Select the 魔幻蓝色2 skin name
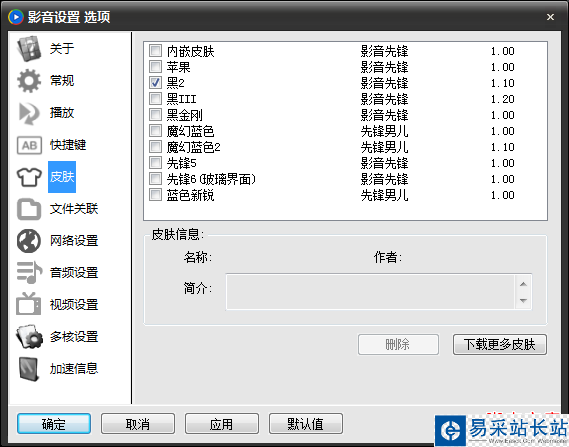Viewport: 569px width, 447px height. (193, 147)
